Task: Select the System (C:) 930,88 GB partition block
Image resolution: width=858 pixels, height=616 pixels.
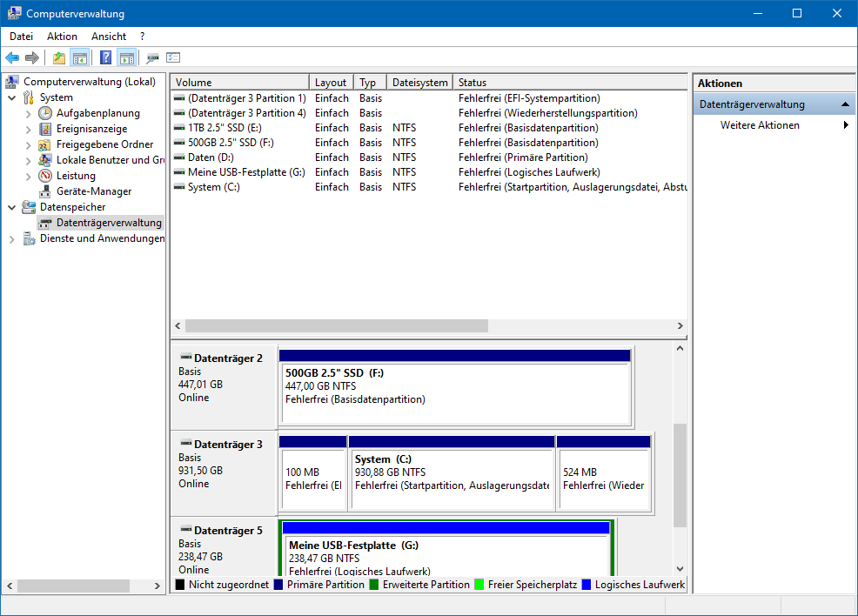Action: pyautogui.click(x=452, y=474)
